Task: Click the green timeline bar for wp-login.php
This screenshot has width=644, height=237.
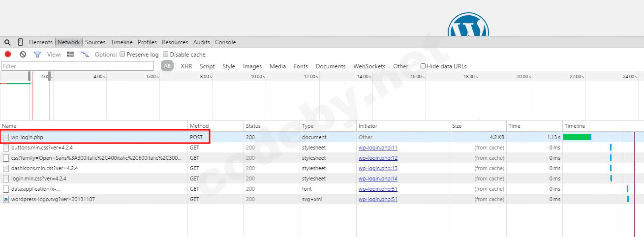Action: click(576, 137)
